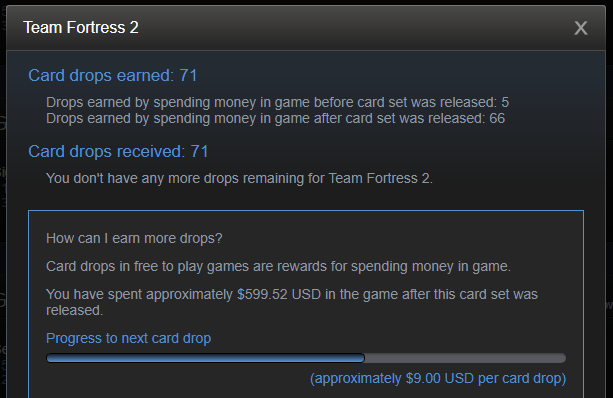Select the Card drops earned: 71 heading

click(x=113, y=75)
